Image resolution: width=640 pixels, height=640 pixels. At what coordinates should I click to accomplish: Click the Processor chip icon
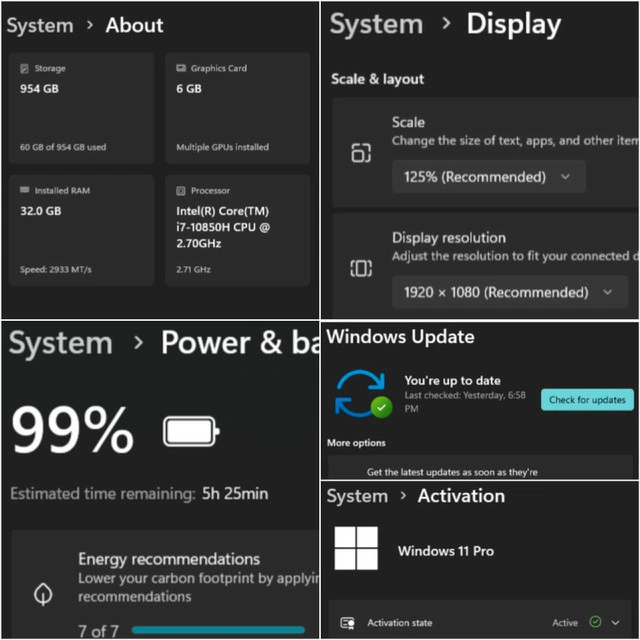180,191
